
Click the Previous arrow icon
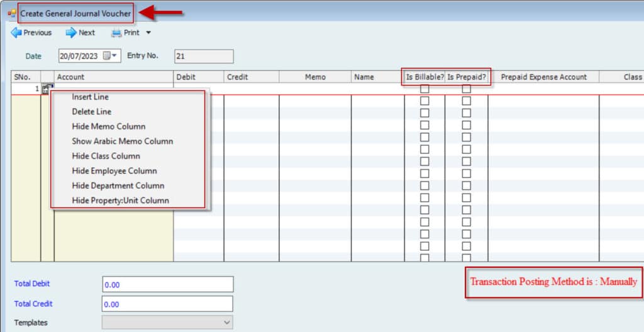16,33
